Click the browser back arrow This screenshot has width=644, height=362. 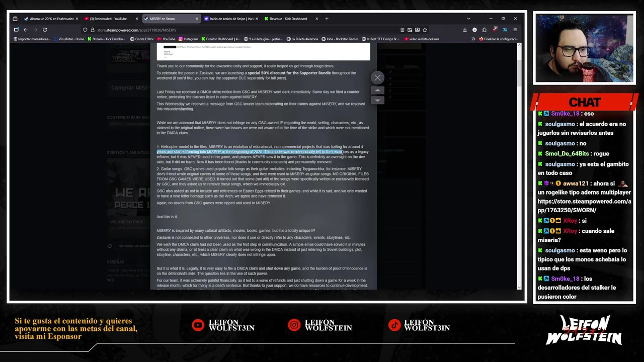coord(25,30)
